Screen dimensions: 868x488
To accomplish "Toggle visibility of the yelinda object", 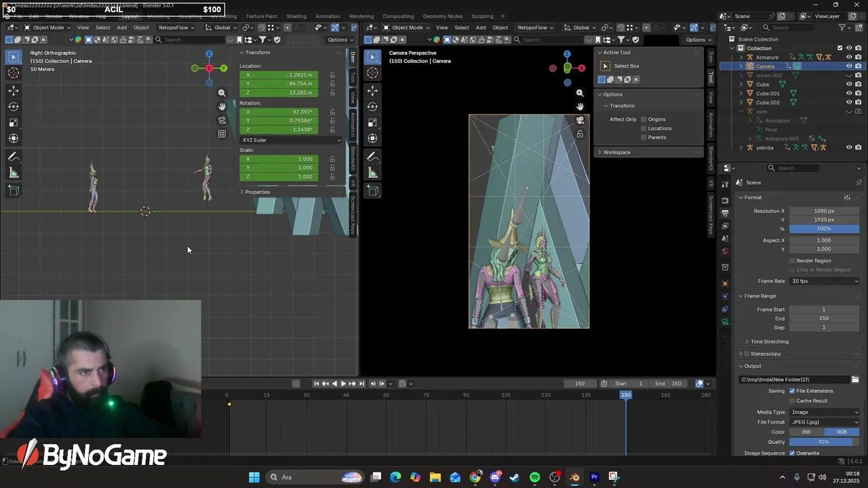I will [849, 148].
